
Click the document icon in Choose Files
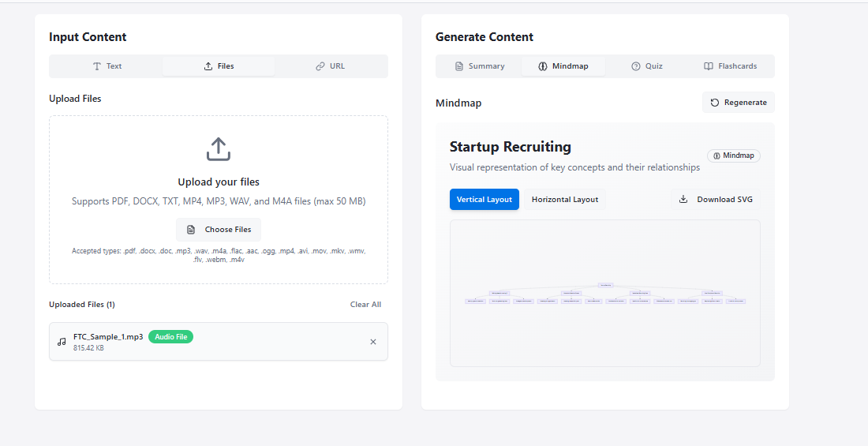tap(191, 230)
